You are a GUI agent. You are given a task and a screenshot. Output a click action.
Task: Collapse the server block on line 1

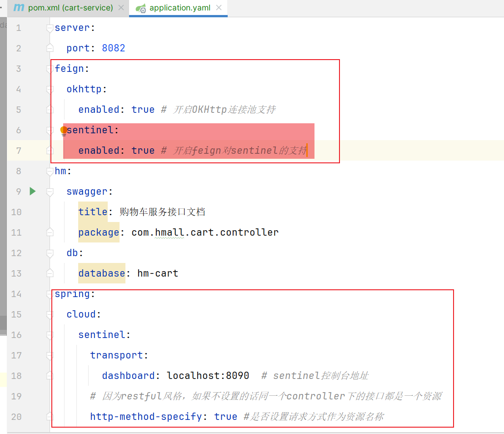[50, 28]
